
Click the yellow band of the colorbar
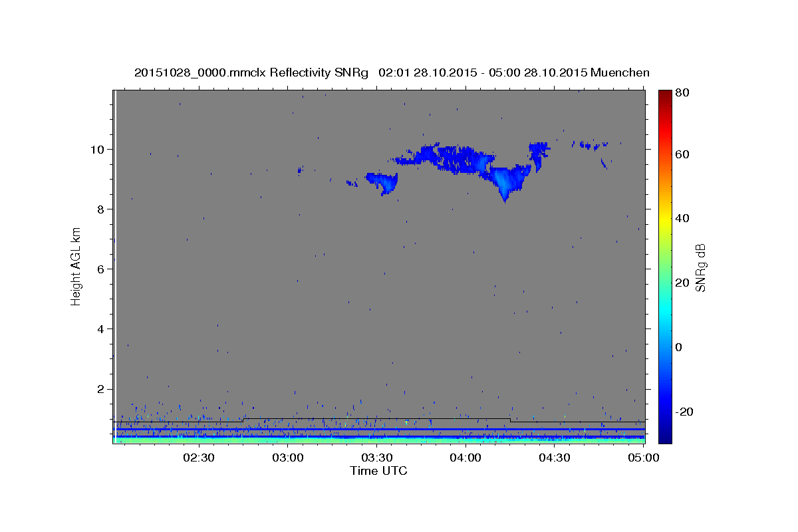point(664,219)
